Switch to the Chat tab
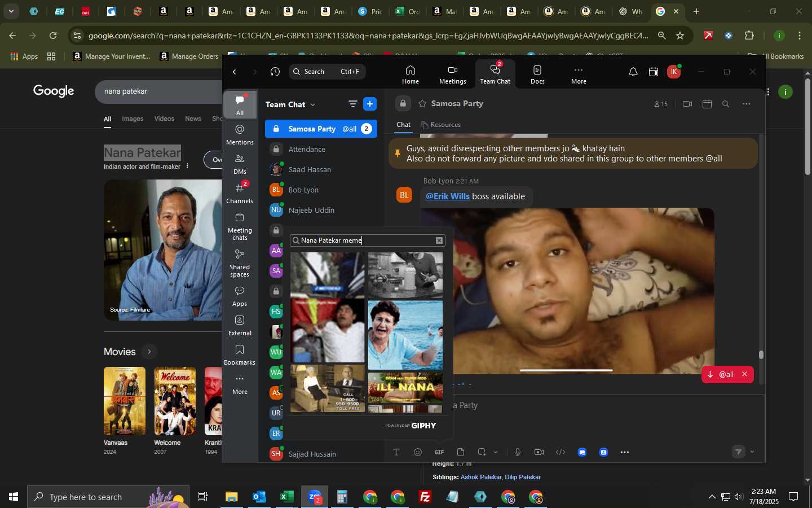The image size is (812, 508). pyautogui.click(x=404, y=125)
